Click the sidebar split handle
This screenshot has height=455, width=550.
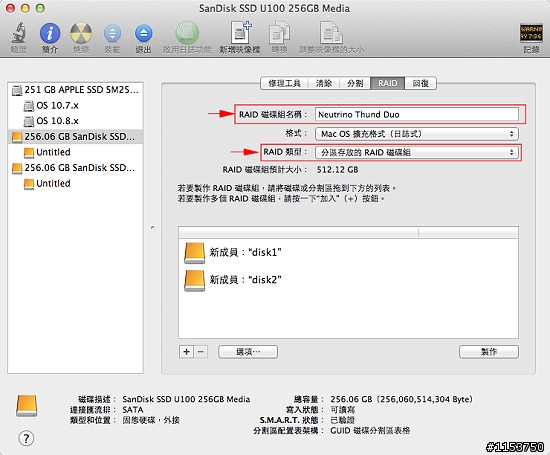(153, 228)
